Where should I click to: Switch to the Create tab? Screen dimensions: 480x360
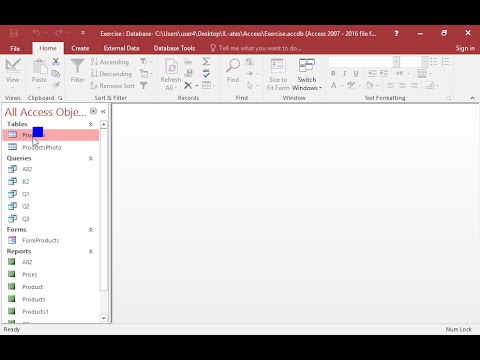(80, 48)
